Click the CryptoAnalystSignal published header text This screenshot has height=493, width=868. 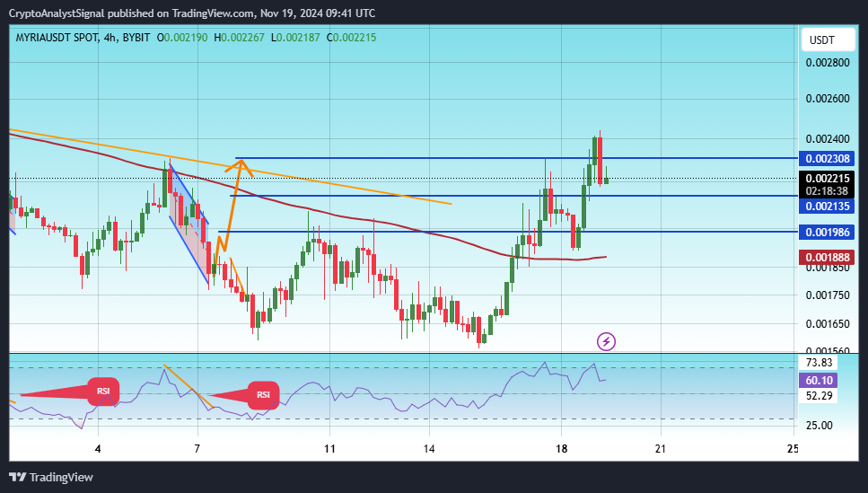[x=191, y=13]
